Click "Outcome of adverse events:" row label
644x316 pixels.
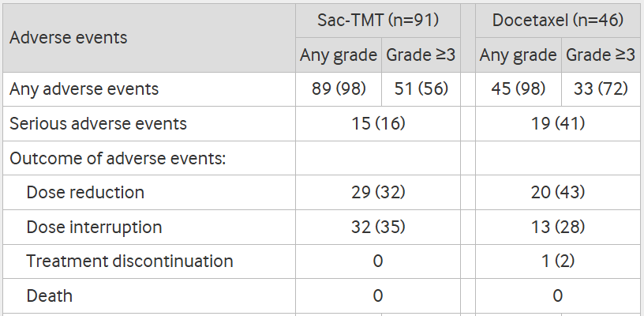[118, 158]
